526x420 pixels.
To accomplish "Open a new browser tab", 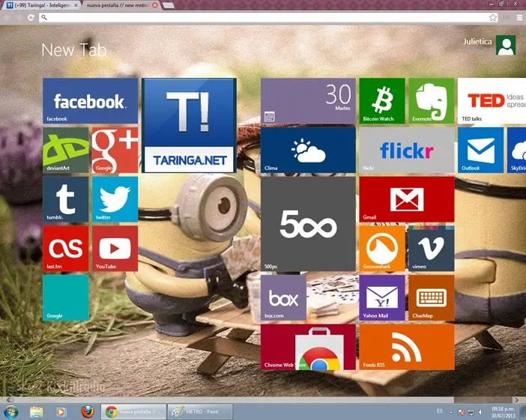I will pos(169,5).
